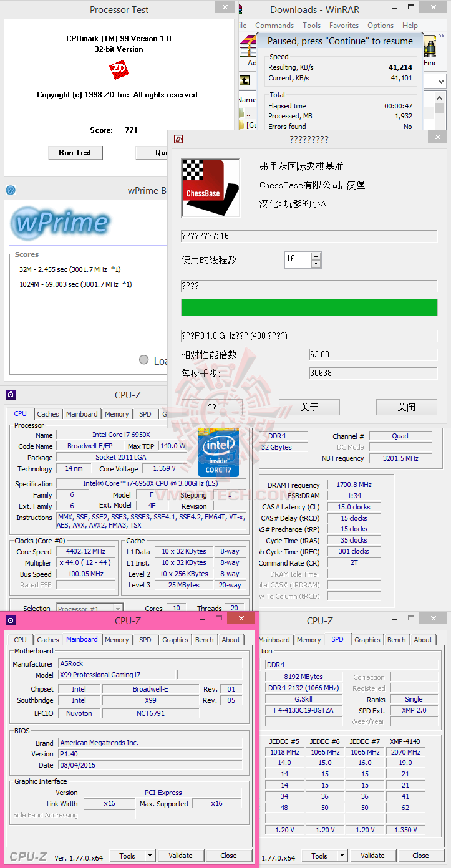451x868 pixels.
Task: Open Tools dropdown arrow in Mainboard CPU-Z
Action: click(150, 856)
